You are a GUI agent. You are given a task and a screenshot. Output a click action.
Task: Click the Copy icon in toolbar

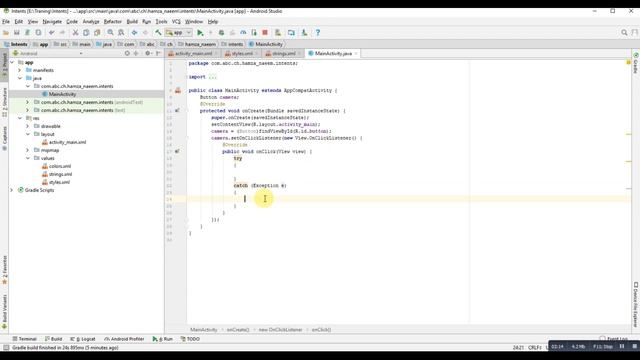(x=86, y=33)
